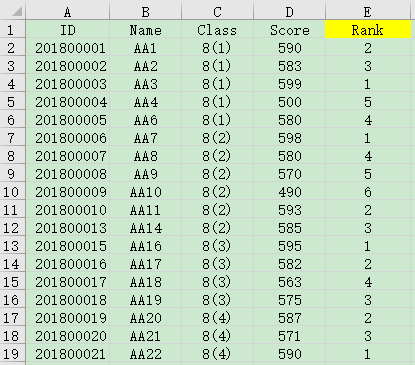Select cell containing 201800008

(68, 174)
